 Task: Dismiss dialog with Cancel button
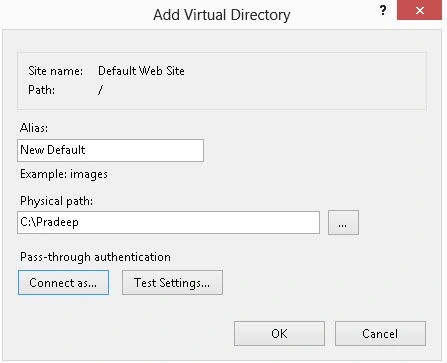pos(380,333)
